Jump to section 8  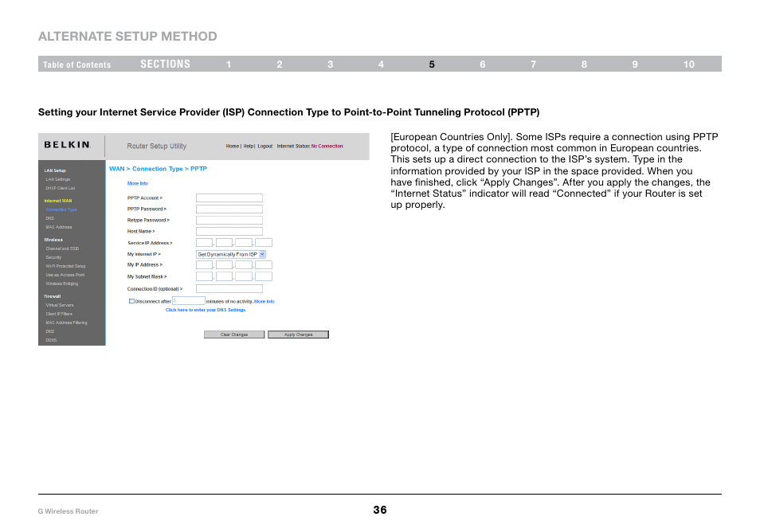coord(584,65)
